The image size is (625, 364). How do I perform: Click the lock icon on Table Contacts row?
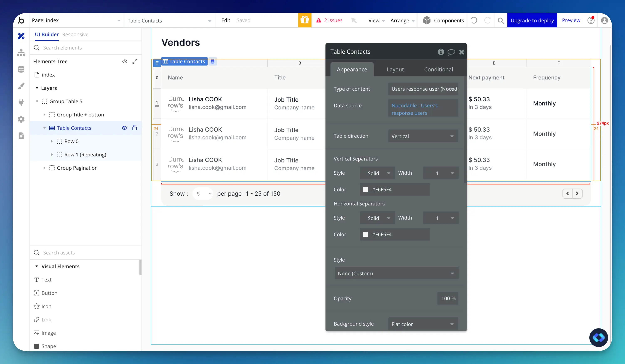pos(134,128)
